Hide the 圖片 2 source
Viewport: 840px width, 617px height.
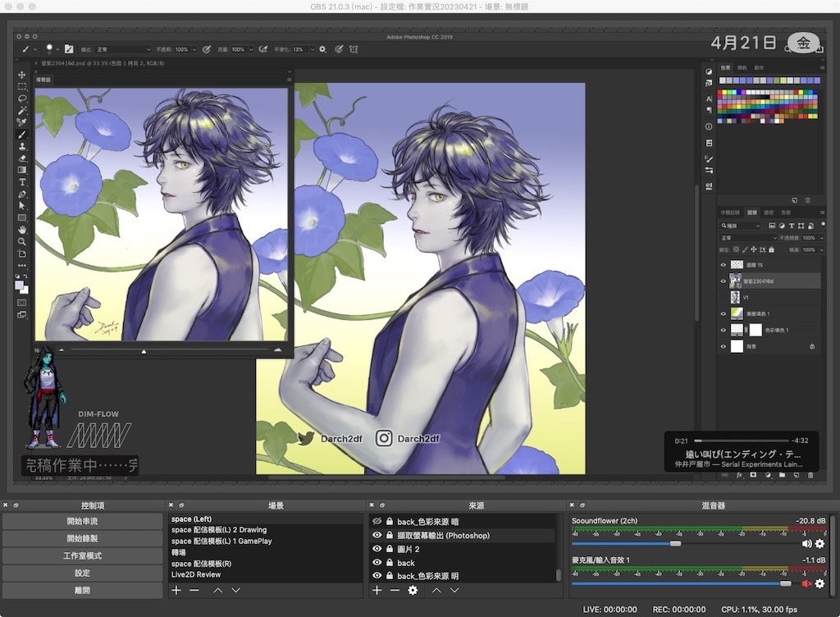(377, 548)
